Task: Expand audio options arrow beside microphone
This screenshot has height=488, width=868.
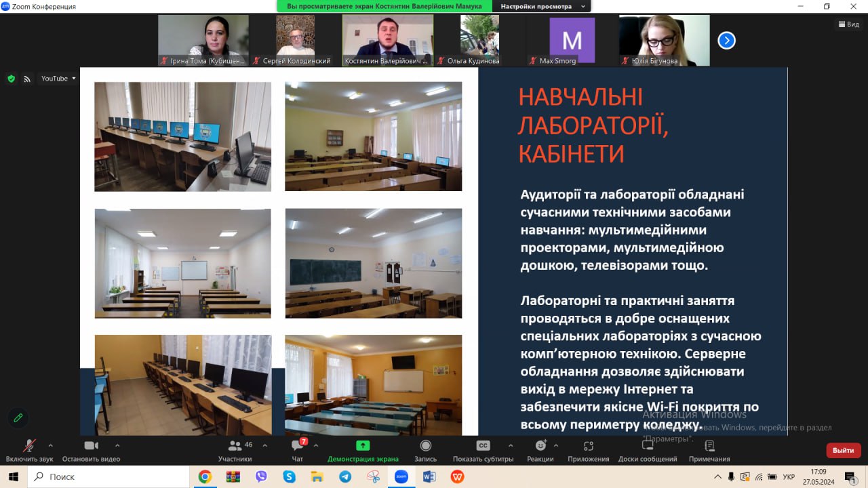Action: (x=50, y=445)
